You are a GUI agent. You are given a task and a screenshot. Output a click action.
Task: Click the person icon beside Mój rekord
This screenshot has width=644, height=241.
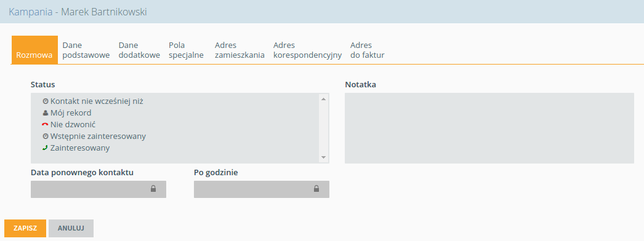(46, 113)
